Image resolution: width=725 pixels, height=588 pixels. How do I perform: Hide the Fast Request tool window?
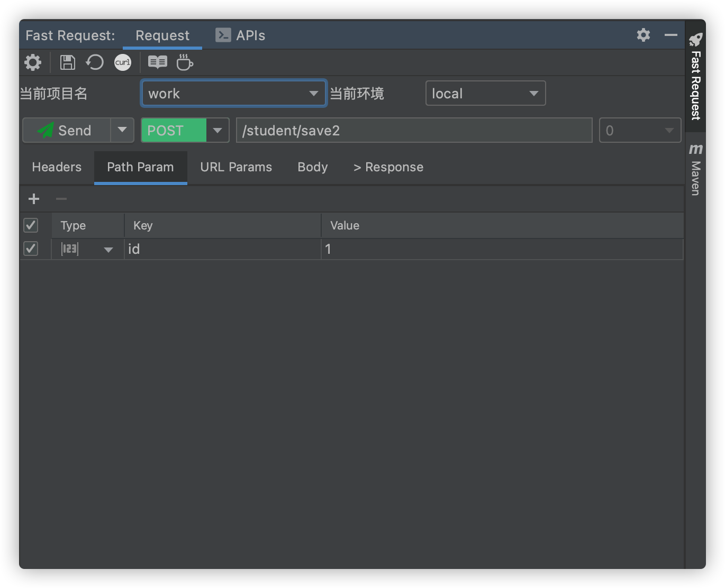point(670,35)
